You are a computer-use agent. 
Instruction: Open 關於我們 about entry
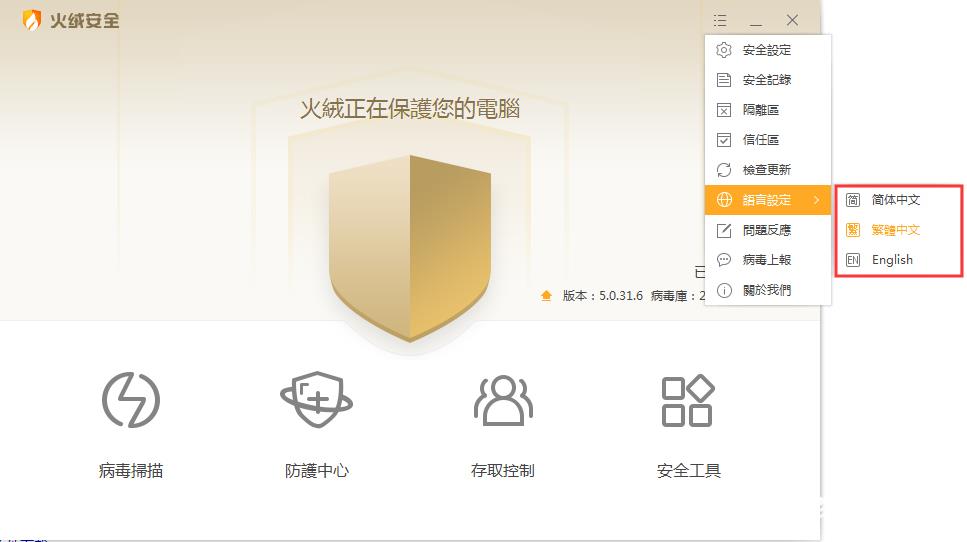coord(768,290)
